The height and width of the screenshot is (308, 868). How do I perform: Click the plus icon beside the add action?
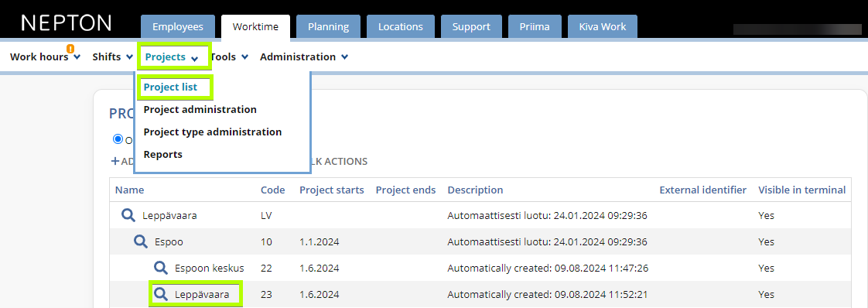click(x=115, y=161)
